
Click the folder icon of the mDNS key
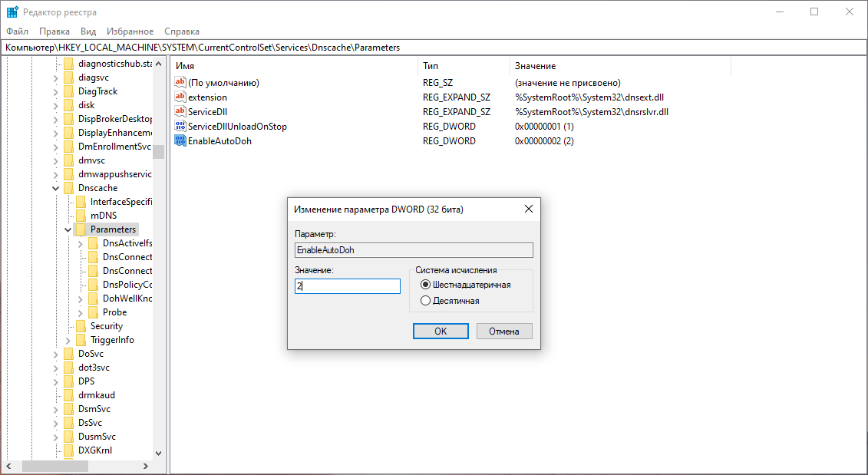pyautogui.click(x=81, y=216)
